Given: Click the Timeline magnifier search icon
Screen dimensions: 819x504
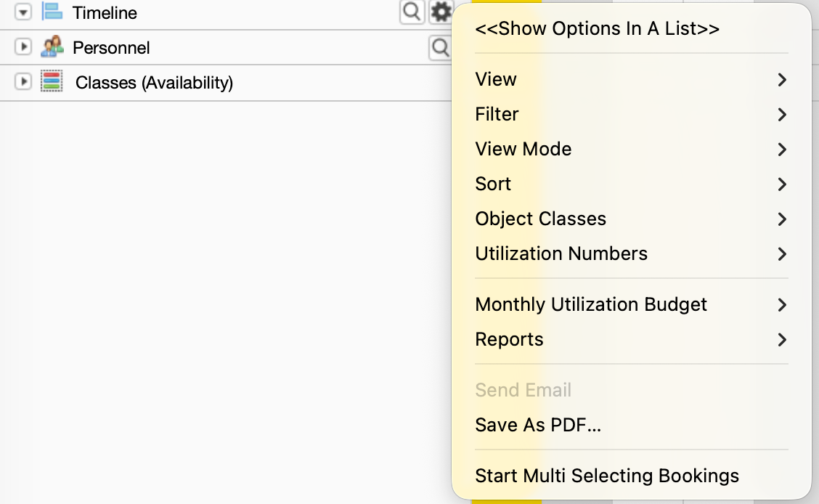Looking at the screenshot, I should point(412,12).
